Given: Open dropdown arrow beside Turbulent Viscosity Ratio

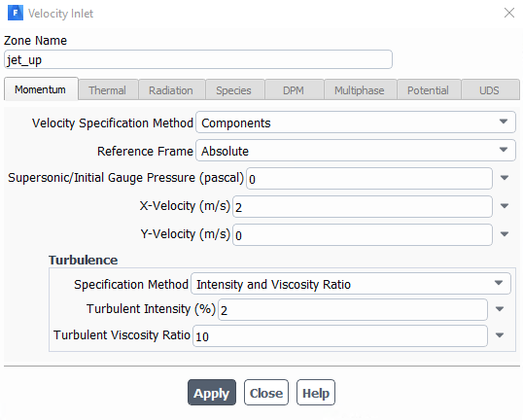Looking at the screenshot, I should [500, 335].
